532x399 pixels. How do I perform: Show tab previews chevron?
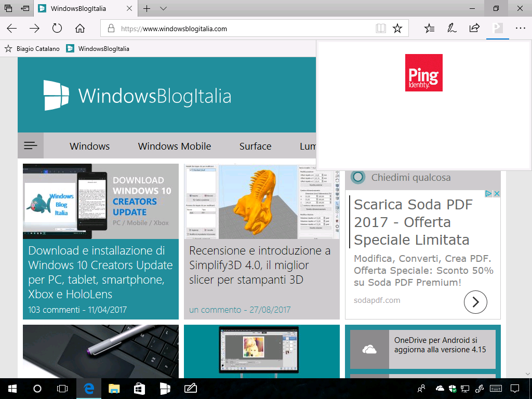coord(163,8)
